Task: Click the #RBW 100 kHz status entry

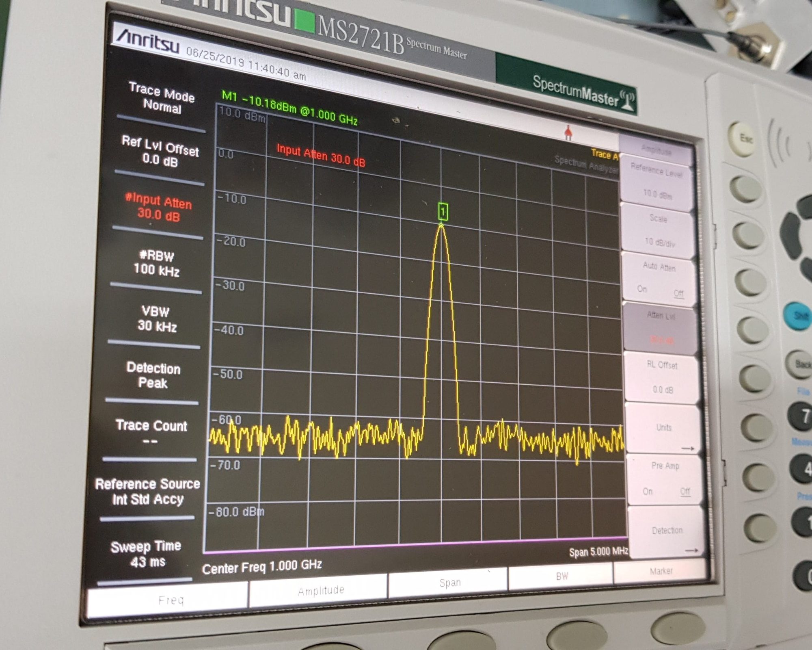Action: [156, 262]
